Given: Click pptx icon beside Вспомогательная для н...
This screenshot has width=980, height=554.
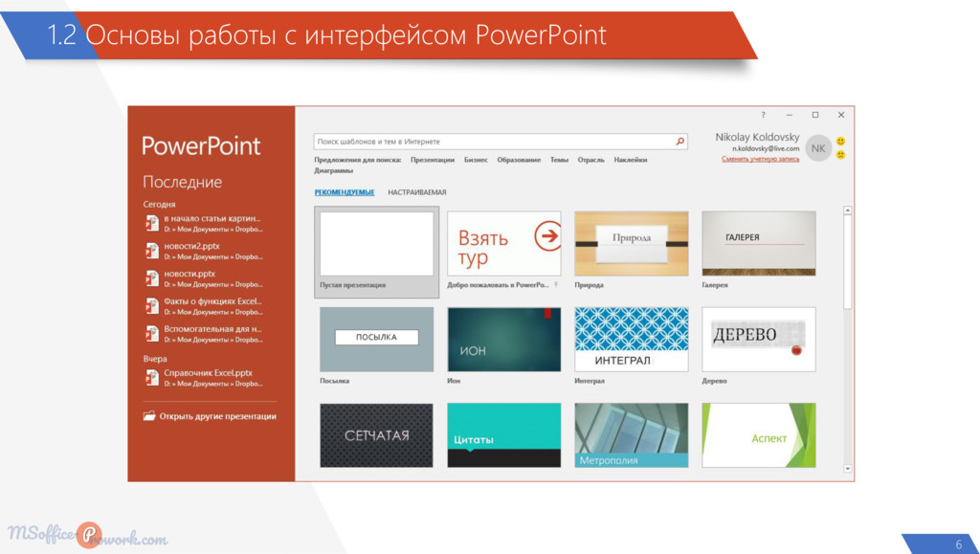Looking at the screenshot, I should (152, 334).
